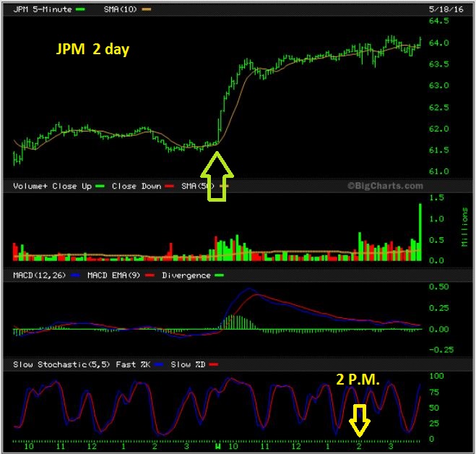The width and height of the screenshot is (476, 454).
Task: Select the Divergence legend label
Action: coord(186,275)
